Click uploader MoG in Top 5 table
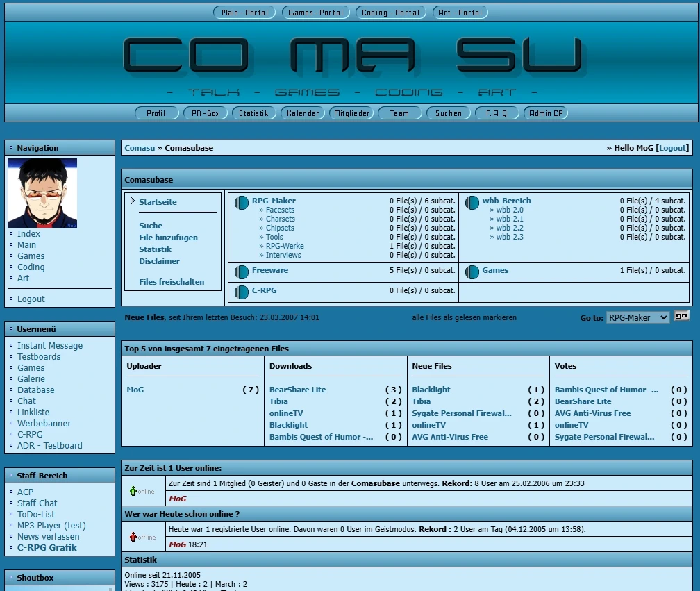Screen dimensions: 700x591 click(135, 390)
